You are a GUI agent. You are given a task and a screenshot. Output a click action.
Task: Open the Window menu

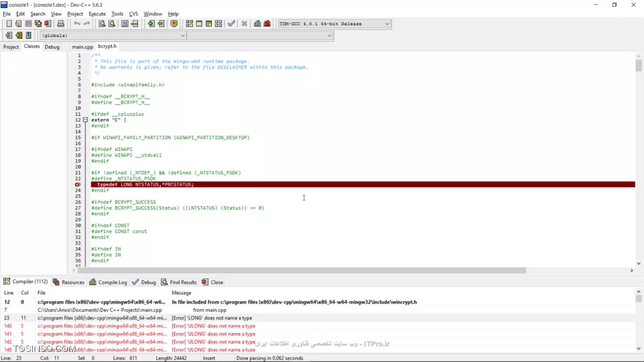(x=153, y=14)
